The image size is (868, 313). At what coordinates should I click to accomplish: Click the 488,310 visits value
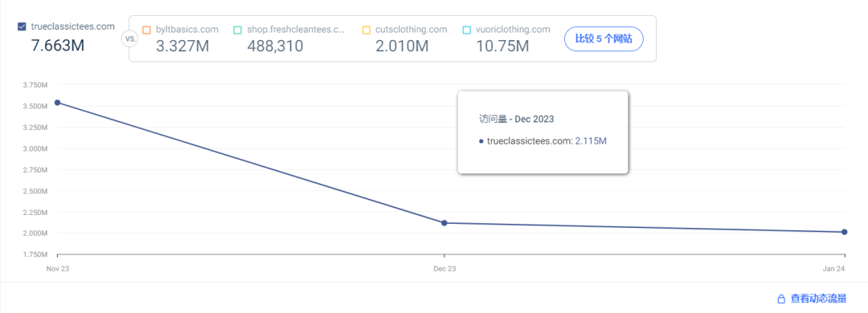[x=275, y=46]
